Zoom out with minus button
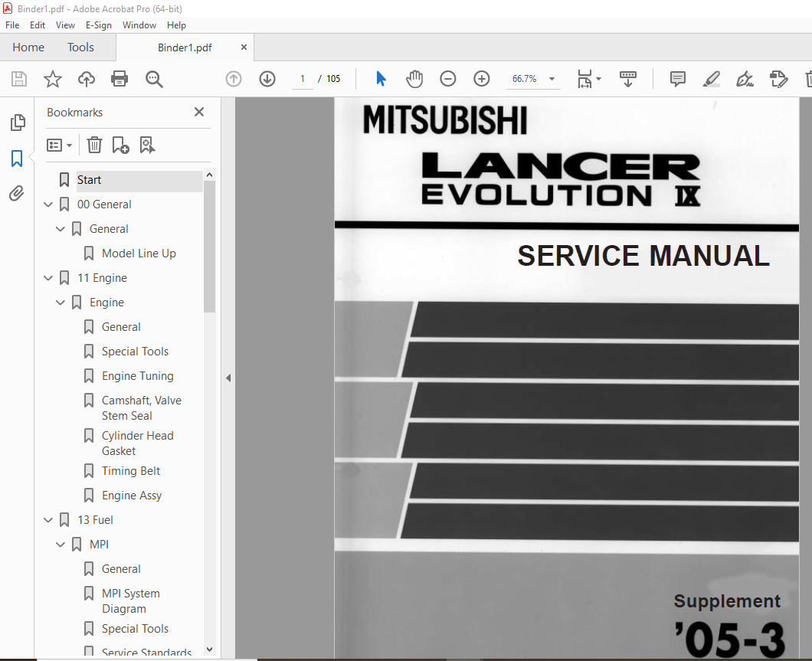The image size is (812, 661). point(448,79)
